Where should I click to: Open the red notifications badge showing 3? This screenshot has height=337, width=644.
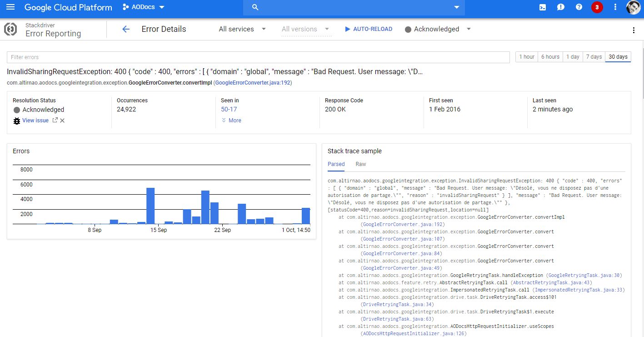(597, 7)
